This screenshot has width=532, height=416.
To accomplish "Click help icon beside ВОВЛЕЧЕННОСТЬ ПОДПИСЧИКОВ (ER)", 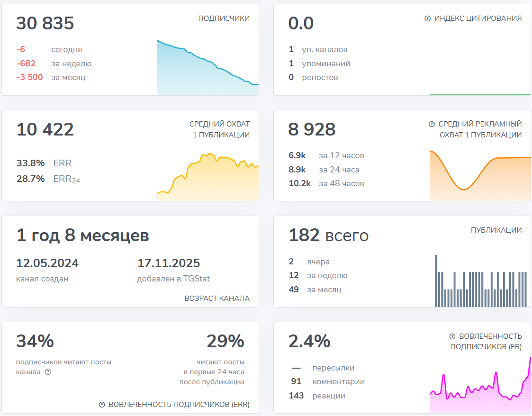I will click(452, 336).
